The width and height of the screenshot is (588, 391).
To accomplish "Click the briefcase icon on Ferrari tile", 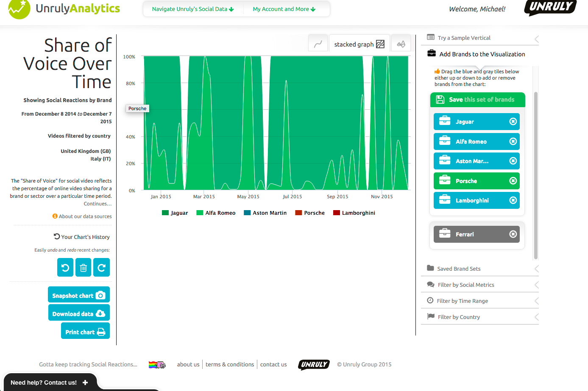I will (445, 233).
